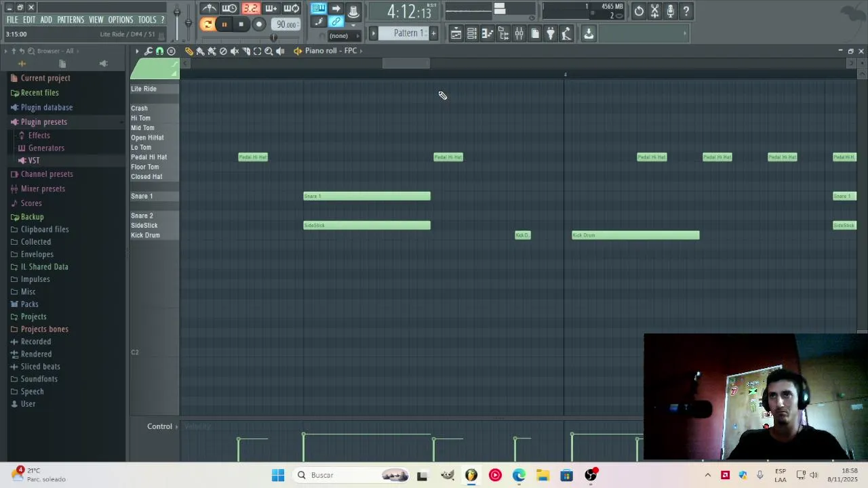The image size is (868, 488).
Task: Open the FILE menu
Action: click(12, 20)
